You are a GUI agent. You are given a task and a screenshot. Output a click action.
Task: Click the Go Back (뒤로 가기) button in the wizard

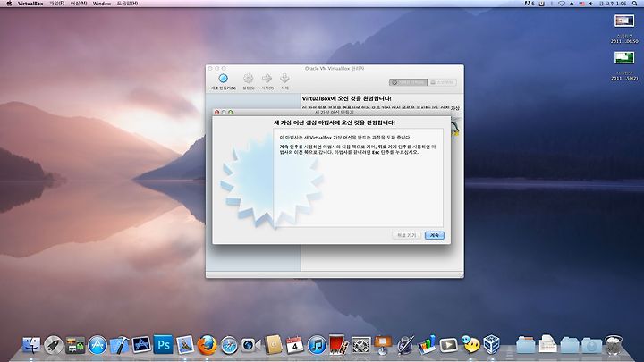click(x=407, y=235)
